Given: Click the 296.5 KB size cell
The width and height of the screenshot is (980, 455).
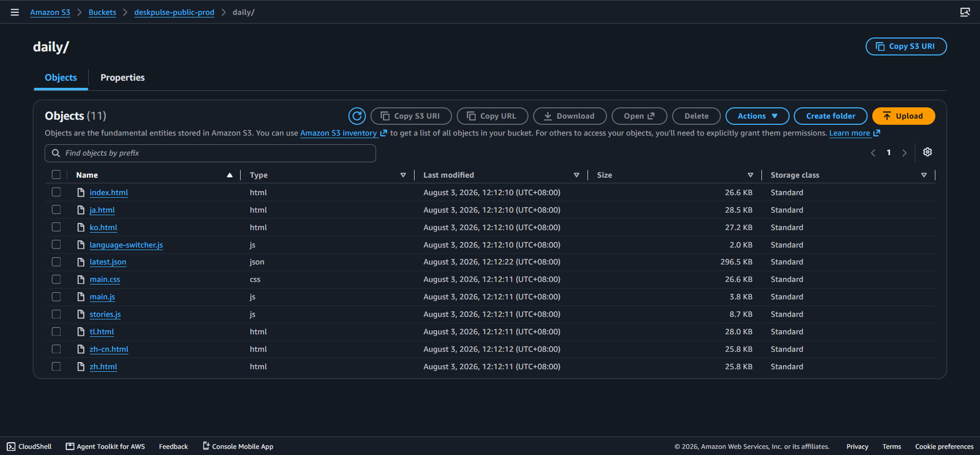Looking at the screenshot, I should pyautogui.click(x=736, y=262).
